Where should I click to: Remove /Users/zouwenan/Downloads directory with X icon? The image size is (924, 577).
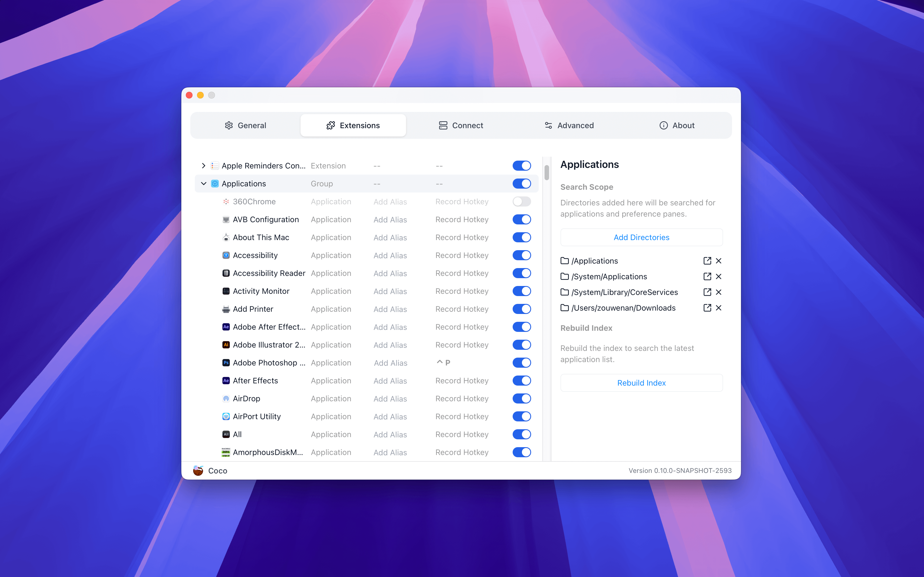coord(718,308)
